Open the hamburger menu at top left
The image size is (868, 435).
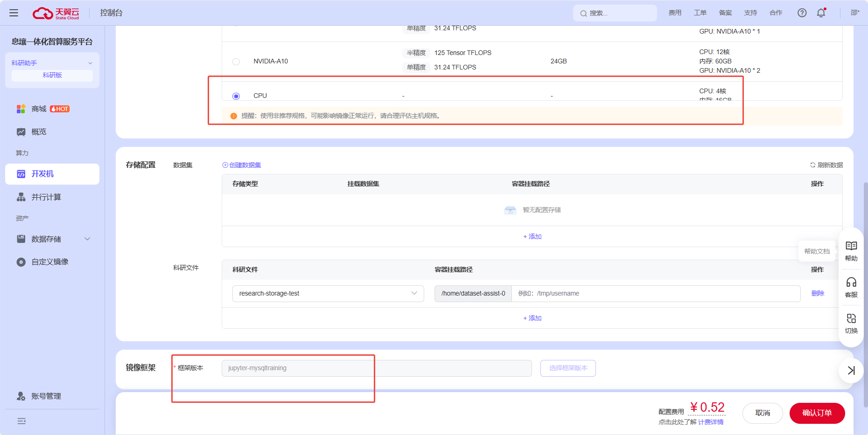tap(14, 13)
